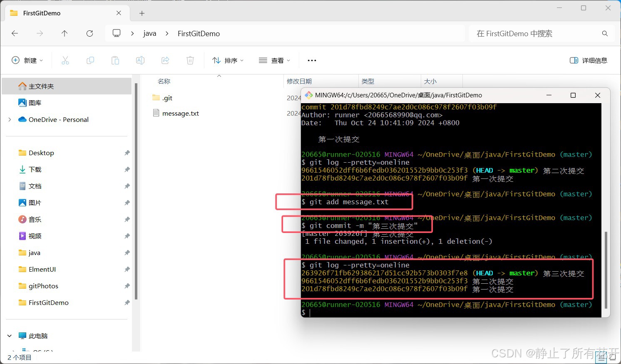Click the Delete trash icon

click(x=190, y=60)
